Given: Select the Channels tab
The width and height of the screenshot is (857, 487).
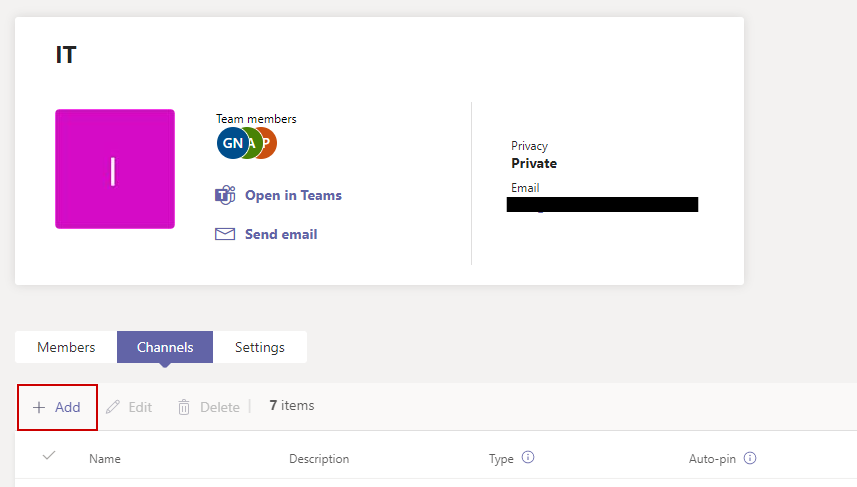Looking at the screenshot, I should 164,347.
